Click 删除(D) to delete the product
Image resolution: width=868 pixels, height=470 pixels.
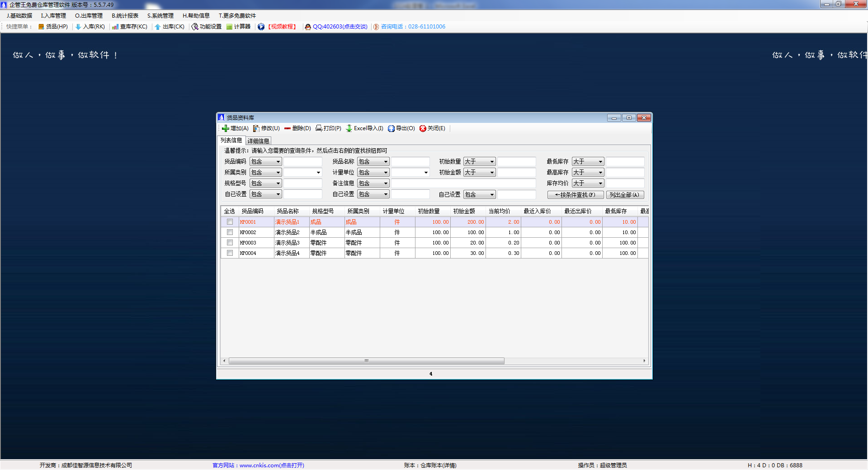(297, 128)
